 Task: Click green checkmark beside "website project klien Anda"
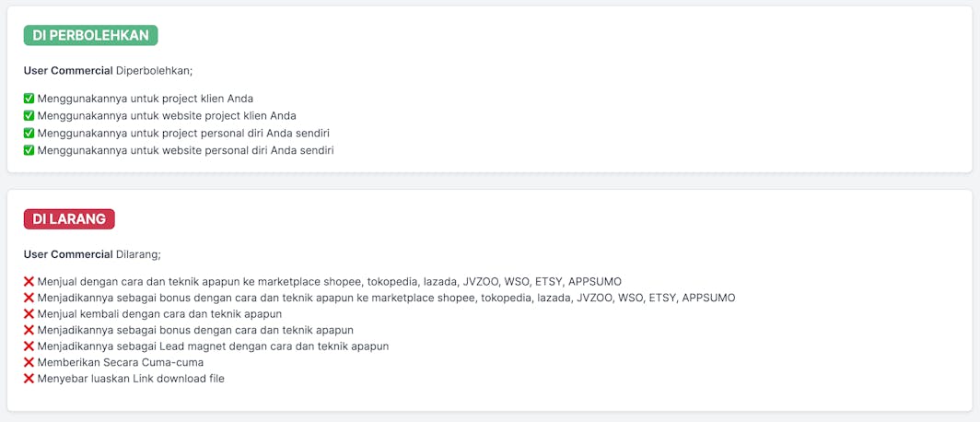pyautogui.click(x=29, y=115)
